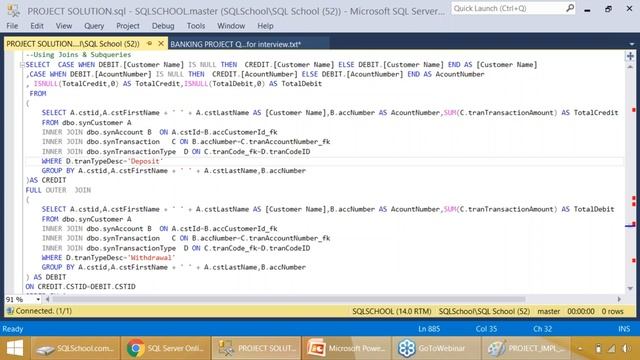Open the Query menu
Screen dimensions: 640x360
click(x=94, y=26)
